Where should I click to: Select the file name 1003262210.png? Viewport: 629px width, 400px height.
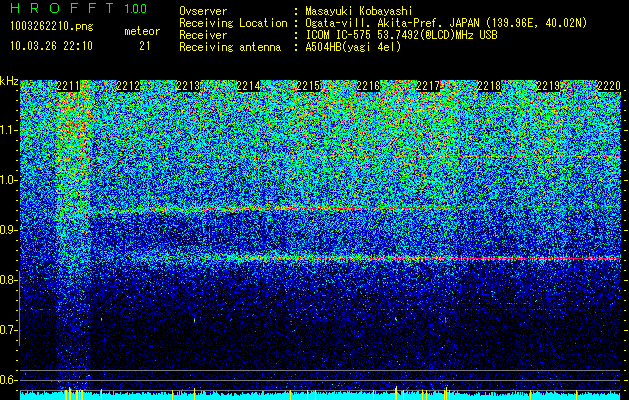point(52,27)
